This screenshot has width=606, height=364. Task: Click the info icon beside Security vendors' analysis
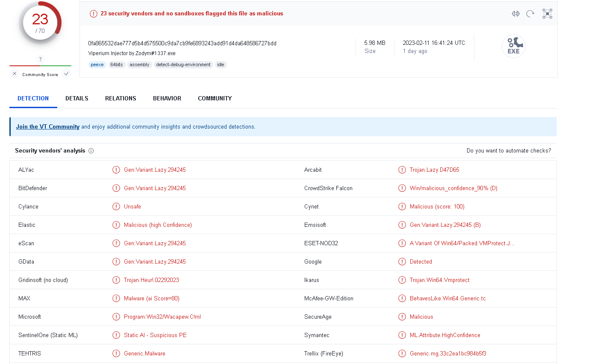tap(91, 150)
